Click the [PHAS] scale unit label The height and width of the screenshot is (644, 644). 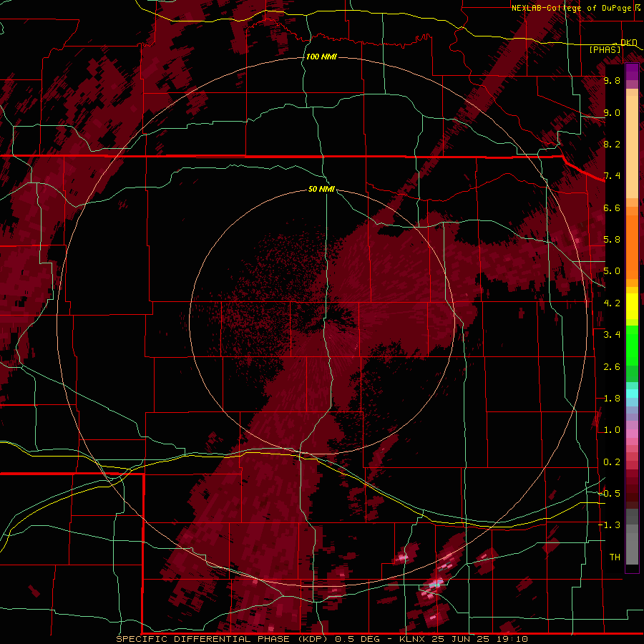tap(605, 49)
